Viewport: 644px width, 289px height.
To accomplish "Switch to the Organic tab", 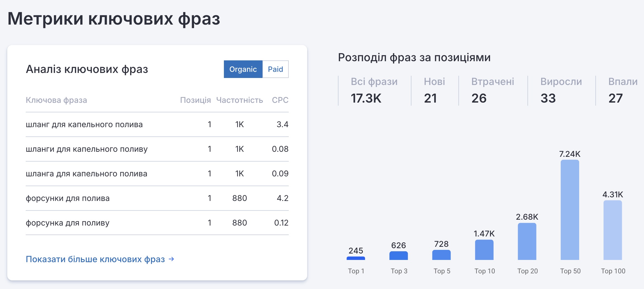I will 243,69.
